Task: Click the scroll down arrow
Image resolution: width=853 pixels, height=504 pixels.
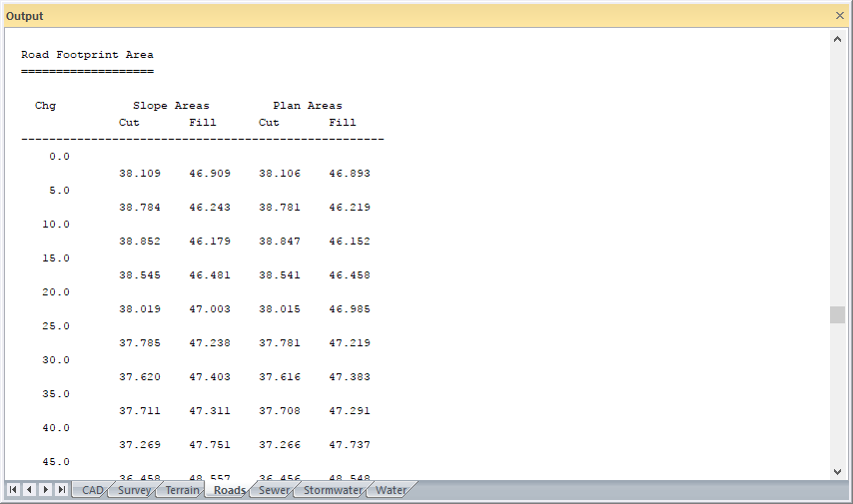Action: (837, 471)
